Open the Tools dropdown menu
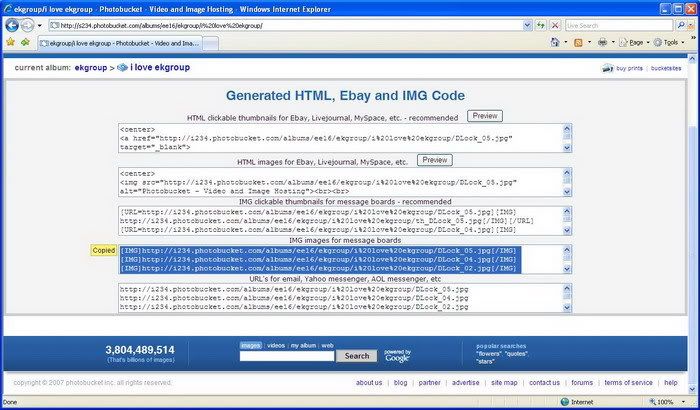This screenshot has width=700, height=410. point(669,43)
